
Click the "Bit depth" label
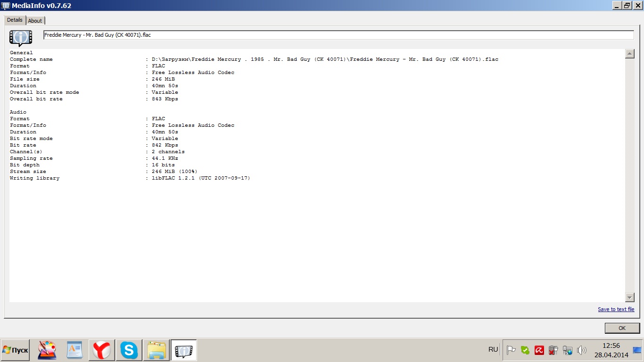(x=25, y=165)
